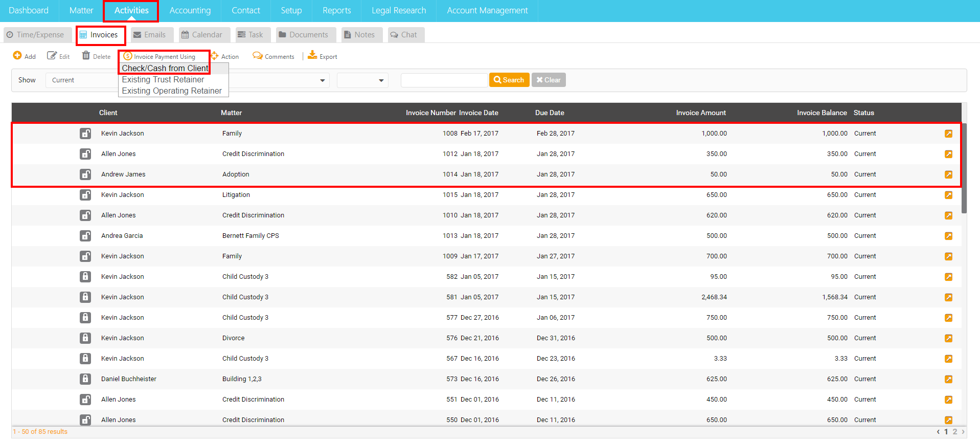Choose Check/Cash from Client option
The width and height of the screenshot is (980, 441).
pos(165,68)
